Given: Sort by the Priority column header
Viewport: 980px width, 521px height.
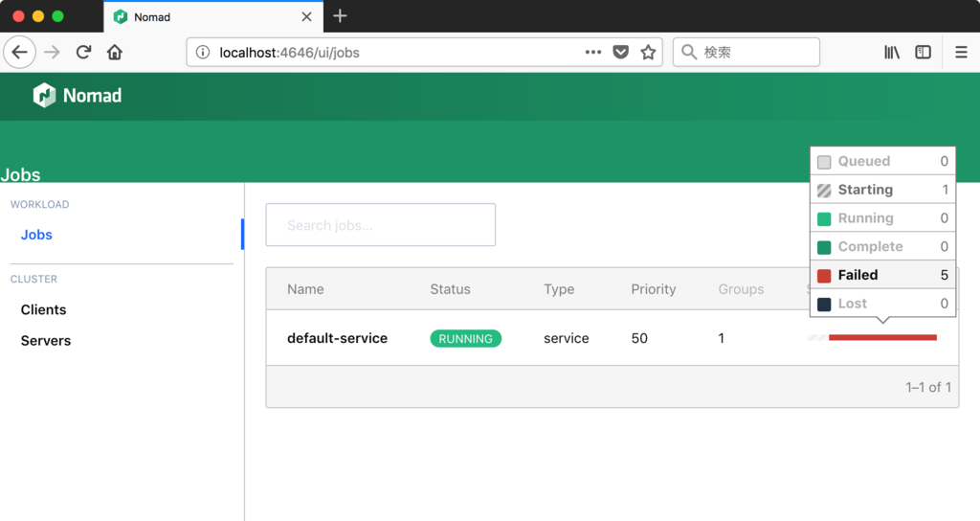Looking at the screenshot, I should pos(653,289).
